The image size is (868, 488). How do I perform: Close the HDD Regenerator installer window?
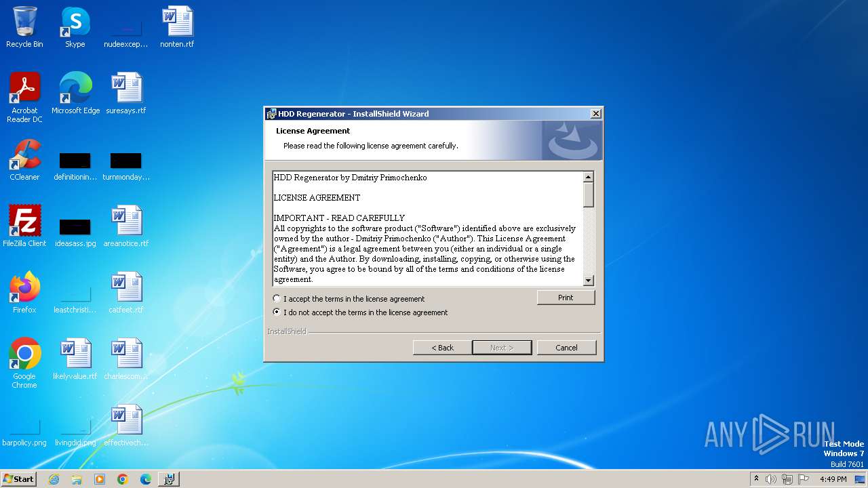pyautogui.click(x=595, y=114)
